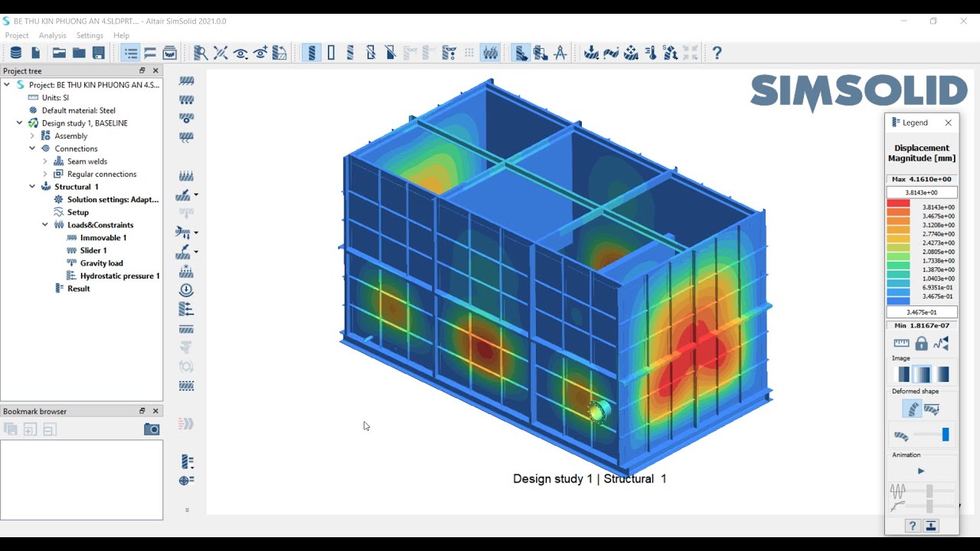Click the compass measure tool icon
The height and width of the screenshot is (551, 980).
click(560, 53)
